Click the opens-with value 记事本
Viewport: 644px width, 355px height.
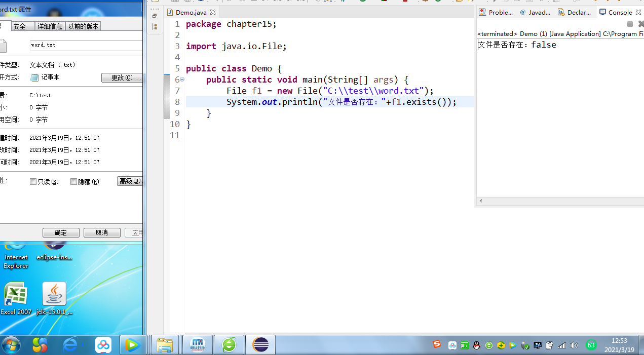tap(50, 77)
